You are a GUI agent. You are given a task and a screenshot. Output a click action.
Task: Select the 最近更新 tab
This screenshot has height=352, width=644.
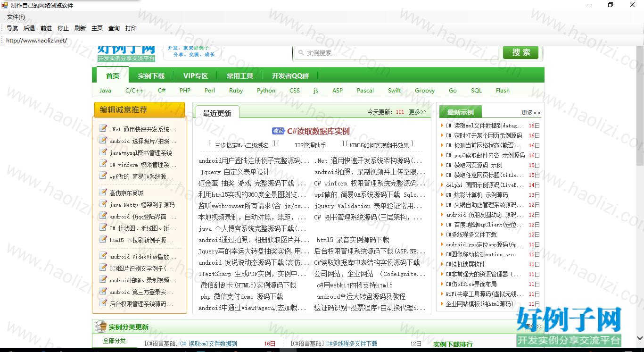(217, 113)
